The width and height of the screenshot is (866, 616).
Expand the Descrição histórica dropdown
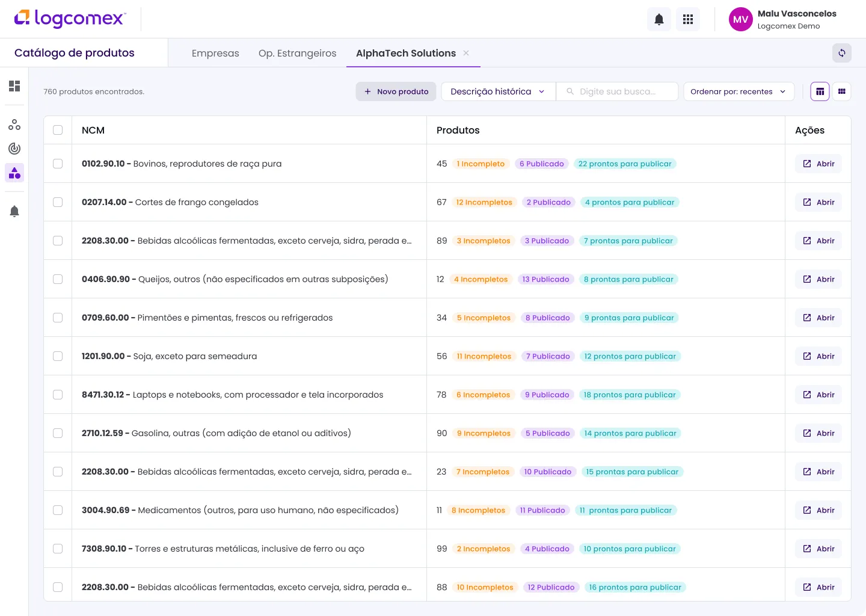coord(498,91)
